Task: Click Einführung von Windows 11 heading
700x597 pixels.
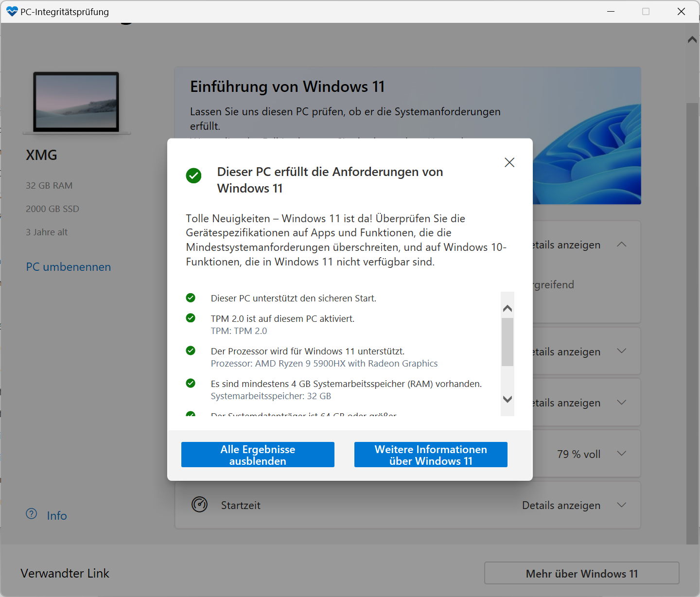Action: click(287, 87)
